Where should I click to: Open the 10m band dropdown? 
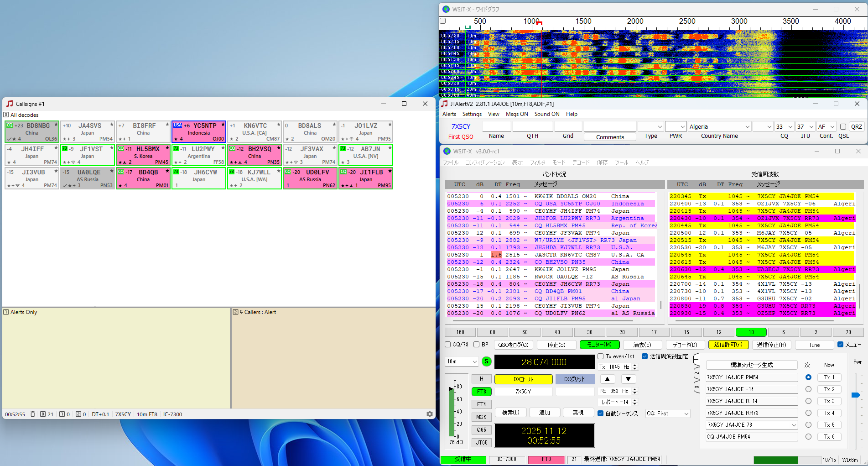pyautogui.click(x=462, y=361)
